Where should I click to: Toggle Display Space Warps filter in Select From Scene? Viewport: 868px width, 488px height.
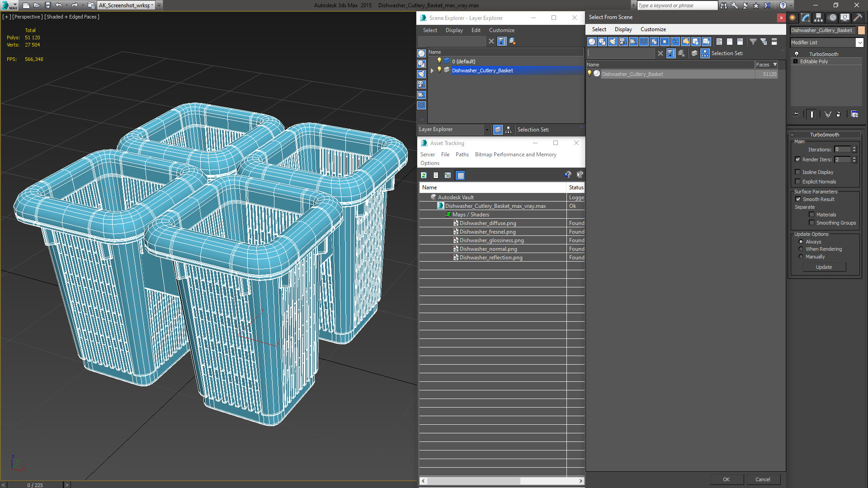[644, 42]
